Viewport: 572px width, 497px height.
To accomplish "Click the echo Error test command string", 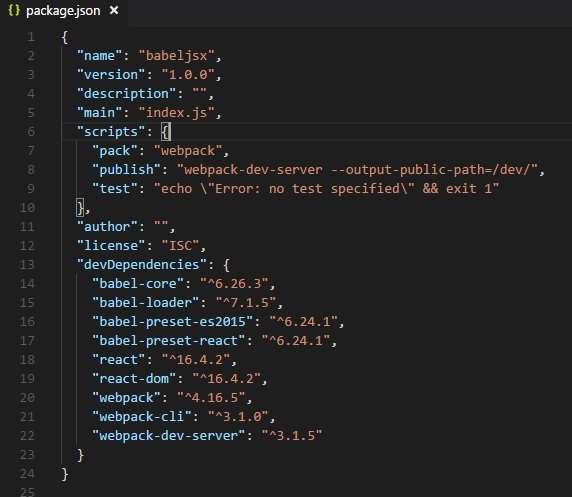I will tap(326, 189).
